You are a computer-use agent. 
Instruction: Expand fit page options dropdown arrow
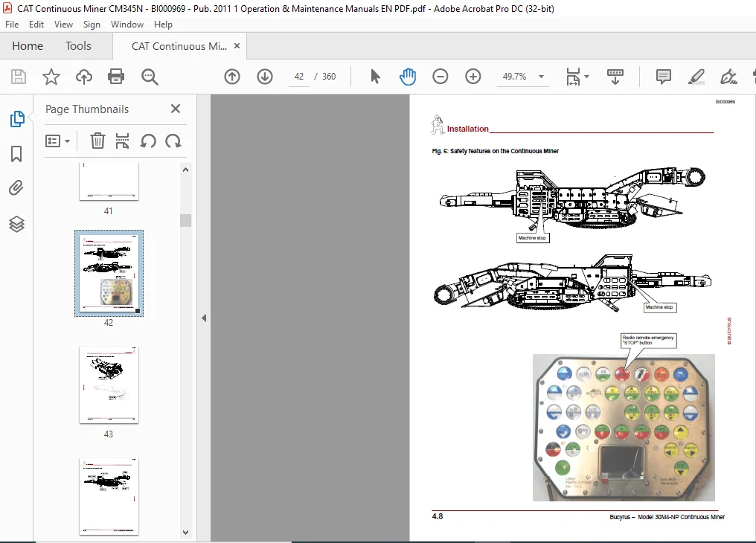[587, 77]
